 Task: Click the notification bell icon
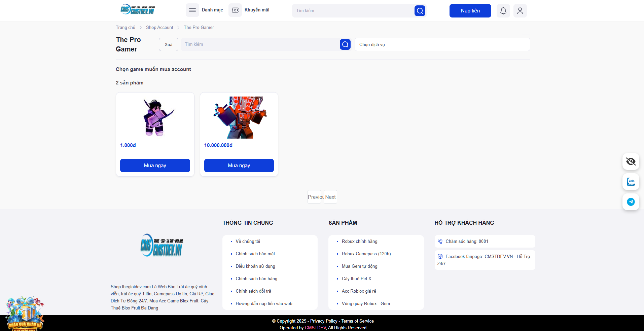pyautogui.click(x=503, y=11)
